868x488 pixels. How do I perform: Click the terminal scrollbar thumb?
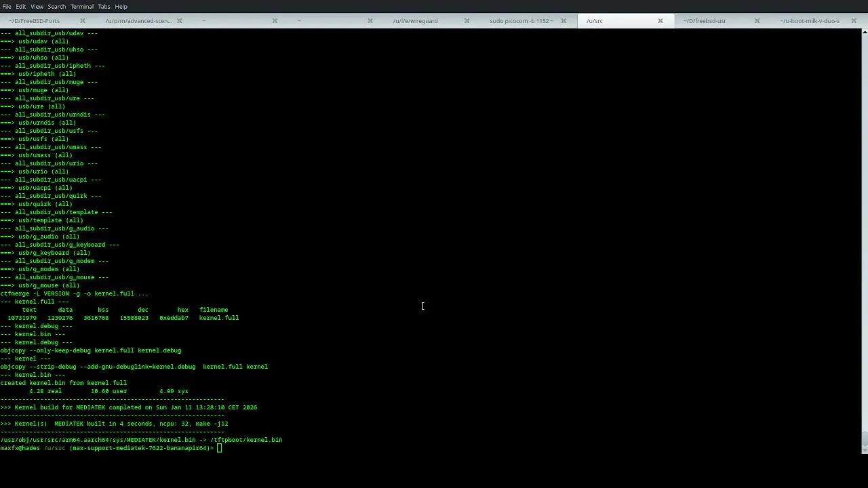click(865, 439)
